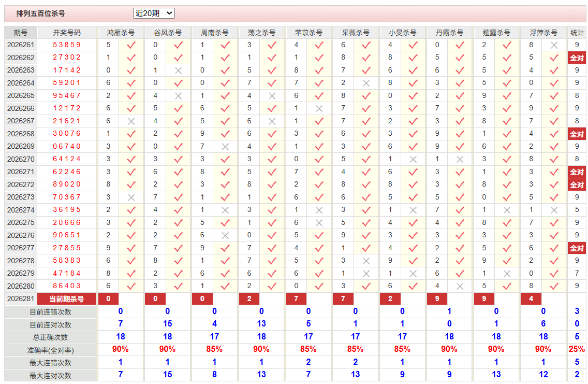The width and height of the screenshot is (588, 384).
Task: Select the 开奖号码 column header
Action: click(x=67, y=33)
